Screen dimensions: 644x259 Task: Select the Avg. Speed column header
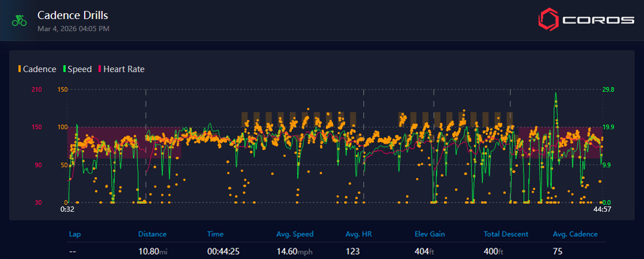click(295, 234)
